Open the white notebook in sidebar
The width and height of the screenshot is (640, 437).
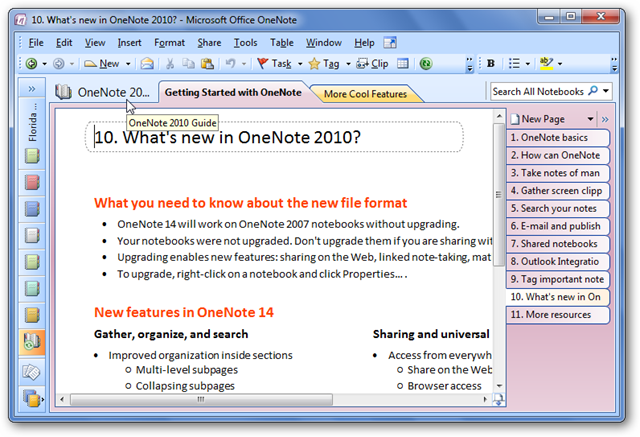pyautogui.click(x=32, y=235)
